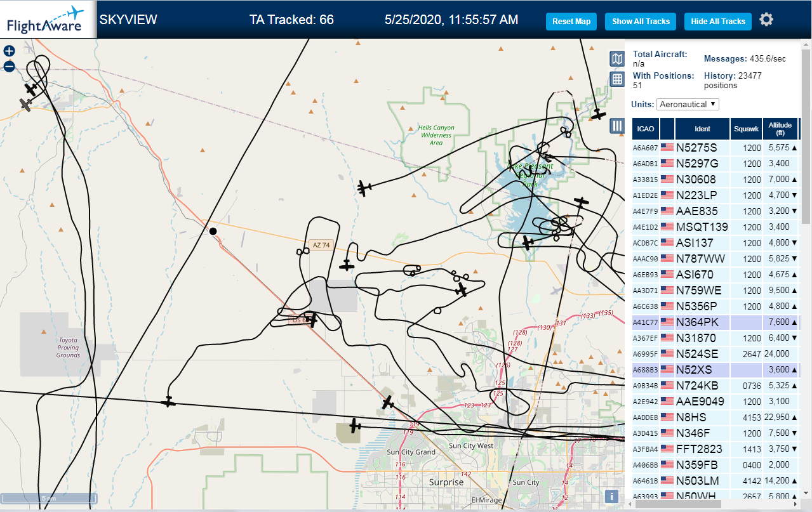This screenshot has height=512, width=812.
Task: Select aircraft N5297G row
Action: tap(715, 164)
